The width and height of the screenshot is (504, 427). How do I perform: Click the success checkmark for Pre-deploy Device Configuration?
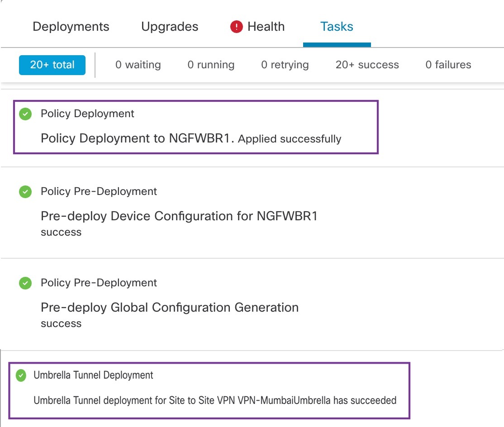[x=25, y=192]
